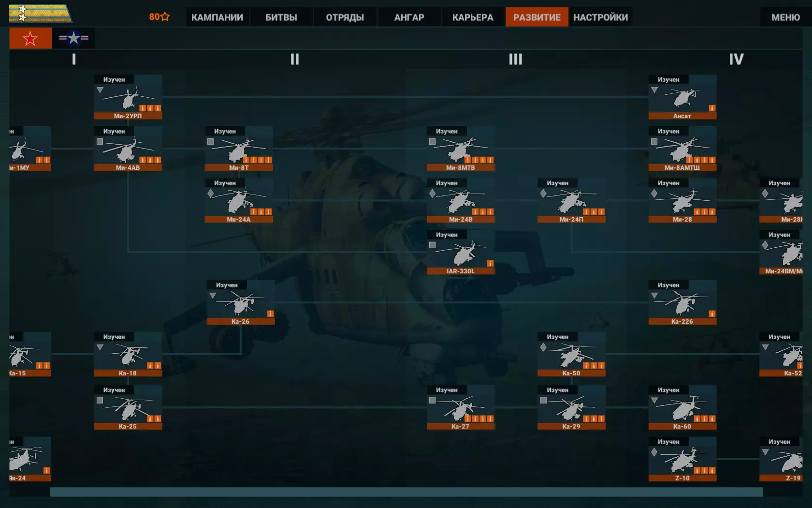Click the 80 stars currency indicator
Viewport: 812px width, 508px height.
click(x=159, y=17)
